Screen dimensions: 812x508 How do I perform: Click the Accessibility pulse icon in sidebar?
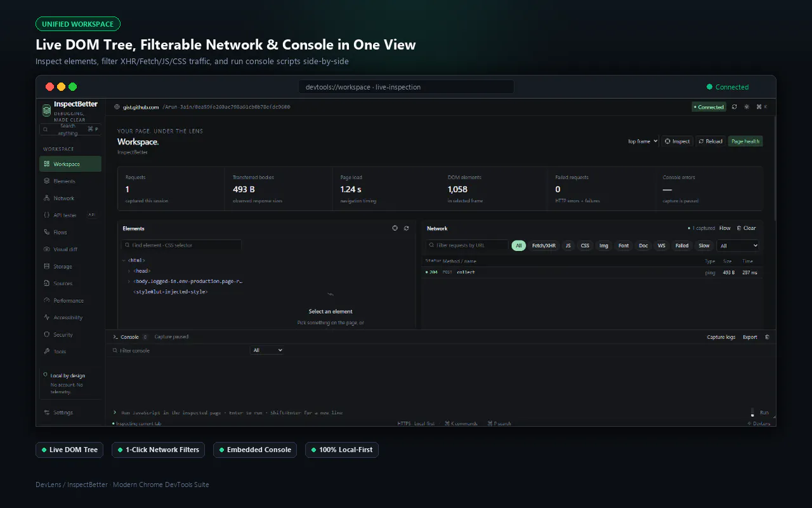47,317
